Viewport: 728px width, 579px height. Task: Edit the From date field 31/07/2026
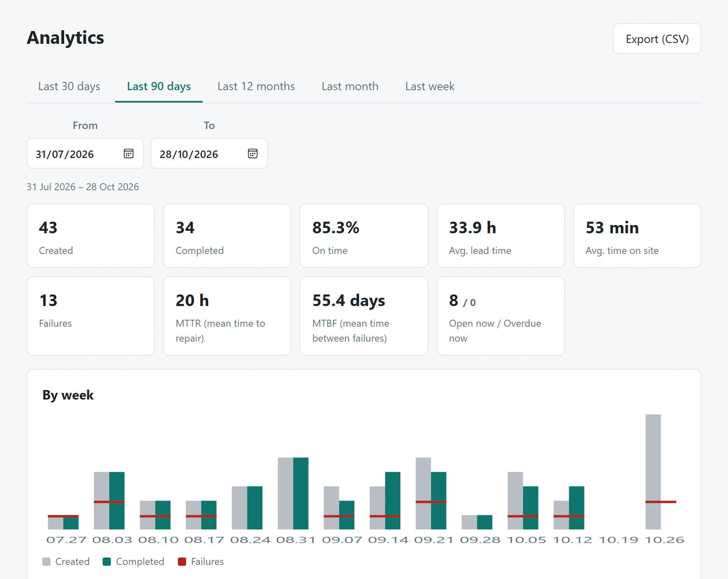[x=85, y=153]
